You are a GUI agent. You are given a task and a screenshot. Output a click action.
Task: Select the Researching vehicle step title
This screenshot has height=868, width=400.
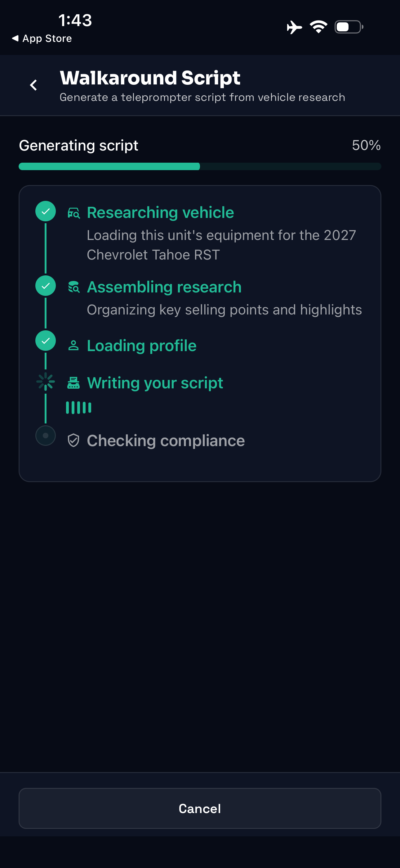pos(160,213)
